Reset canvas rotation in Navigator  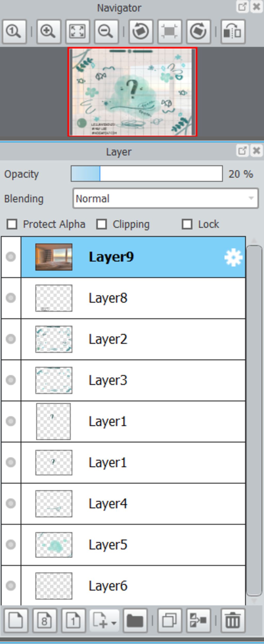pos(170,31)
